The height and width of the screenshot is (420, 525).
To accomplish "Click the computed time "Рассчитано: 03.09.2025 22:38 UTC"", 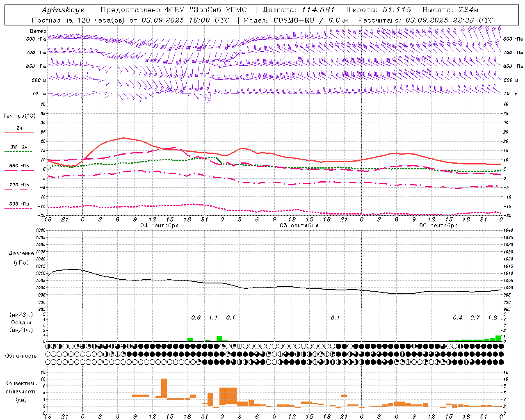I will [x=426, y=20].
